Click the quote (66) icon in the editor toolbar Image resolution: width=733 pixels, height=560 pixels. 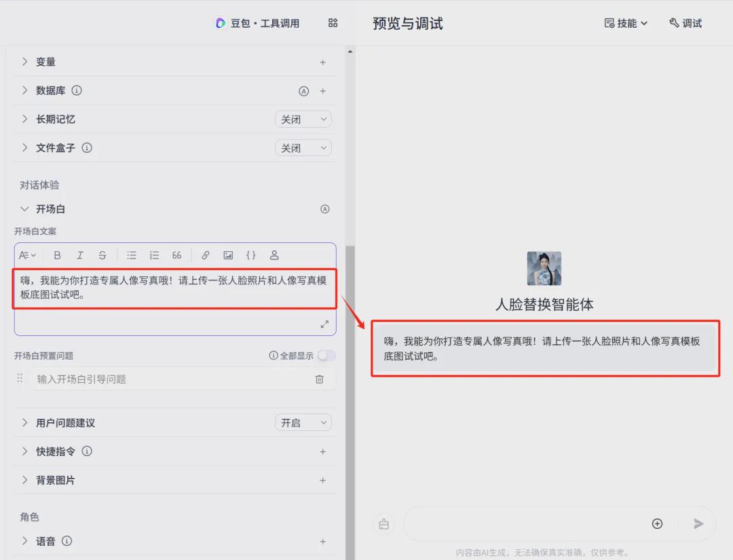tap(176, 255)
